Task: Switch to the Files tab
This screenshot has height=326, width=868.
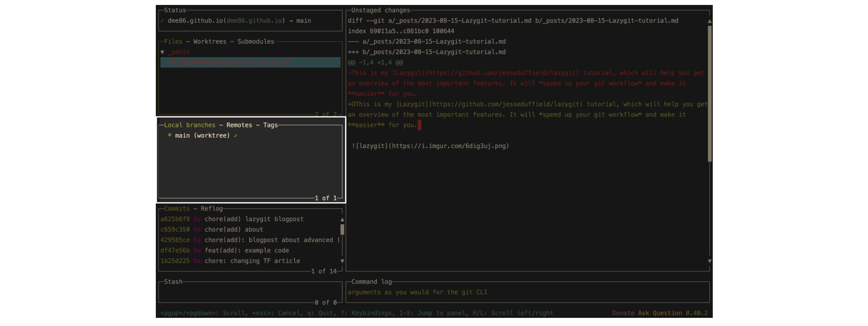Action: point(173,42)
